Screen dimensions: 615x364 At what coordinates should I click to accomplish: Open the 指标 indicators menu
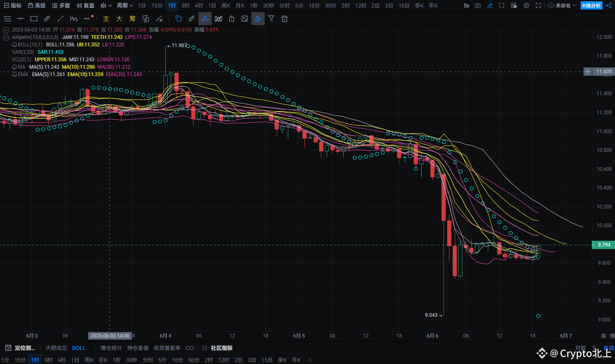pos(12,5)
